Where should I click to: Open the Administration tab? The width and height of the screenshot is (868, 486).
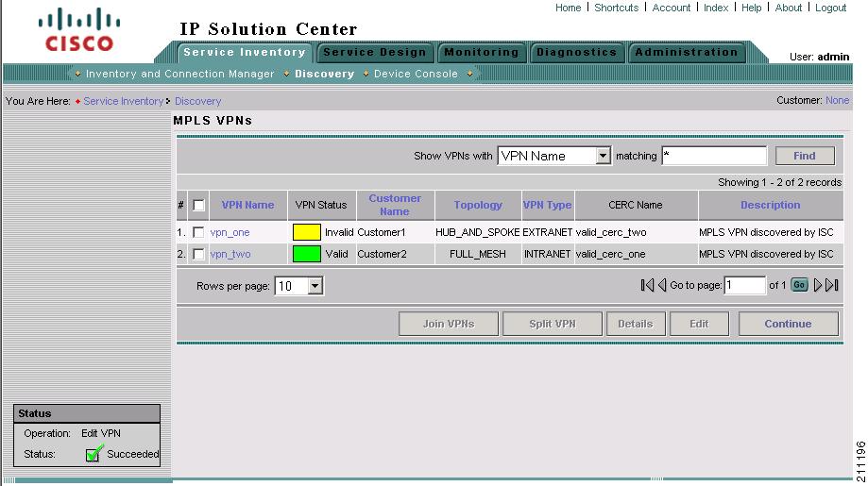coord(687,53)
